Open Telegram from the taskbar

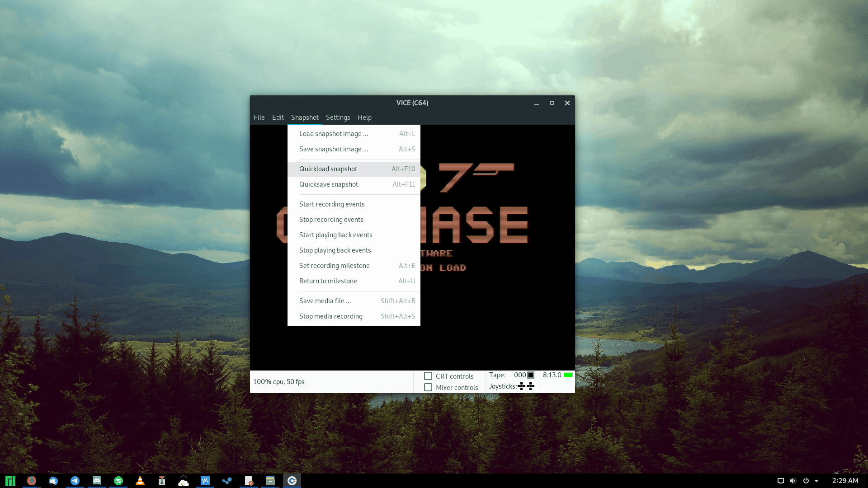tap(75, 481)
